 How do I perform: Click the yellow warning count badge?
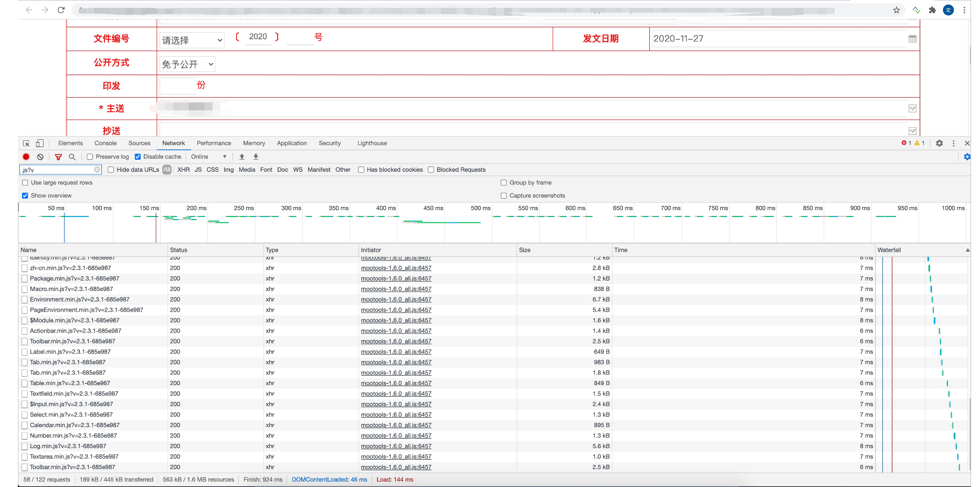[x=920, y=143]
